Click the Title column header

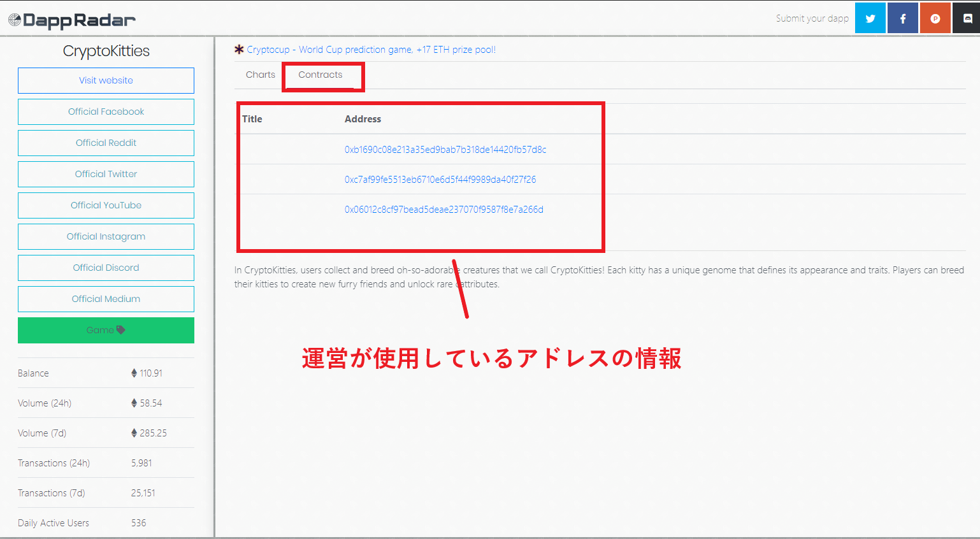(252, 119)
